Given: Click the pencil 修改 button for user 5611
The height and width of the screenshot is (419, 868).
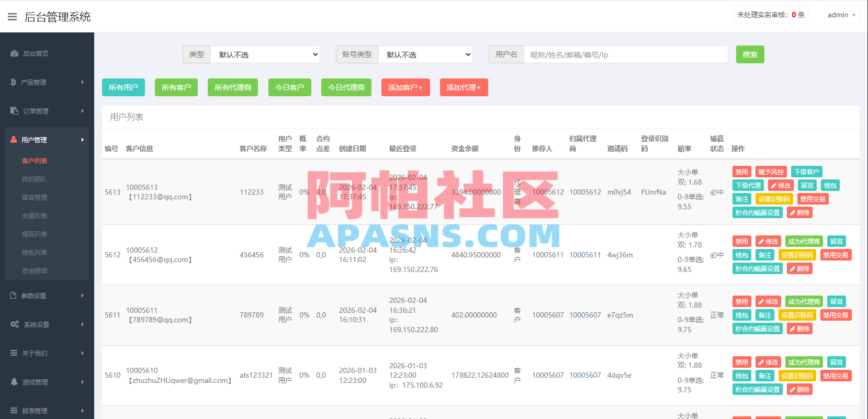Looking at the screenshot, I should point(768,301).
